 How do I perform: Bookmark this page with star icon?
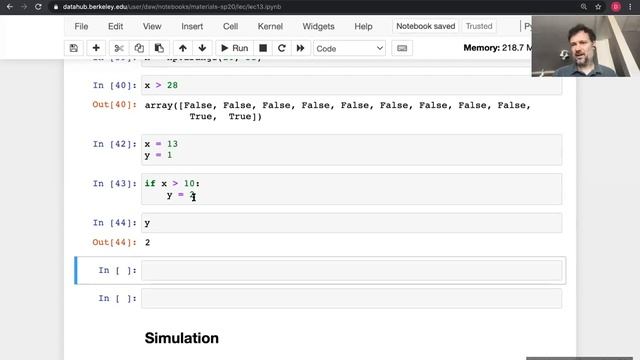pos(598,7)
